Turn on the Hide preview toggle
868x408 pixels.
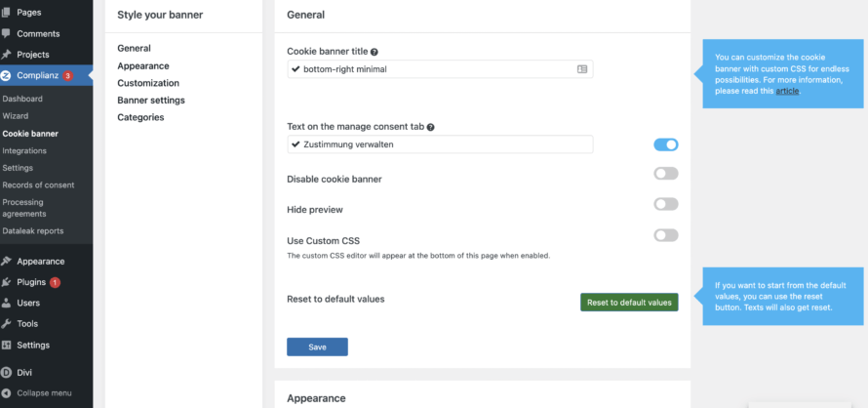(665, 204)
